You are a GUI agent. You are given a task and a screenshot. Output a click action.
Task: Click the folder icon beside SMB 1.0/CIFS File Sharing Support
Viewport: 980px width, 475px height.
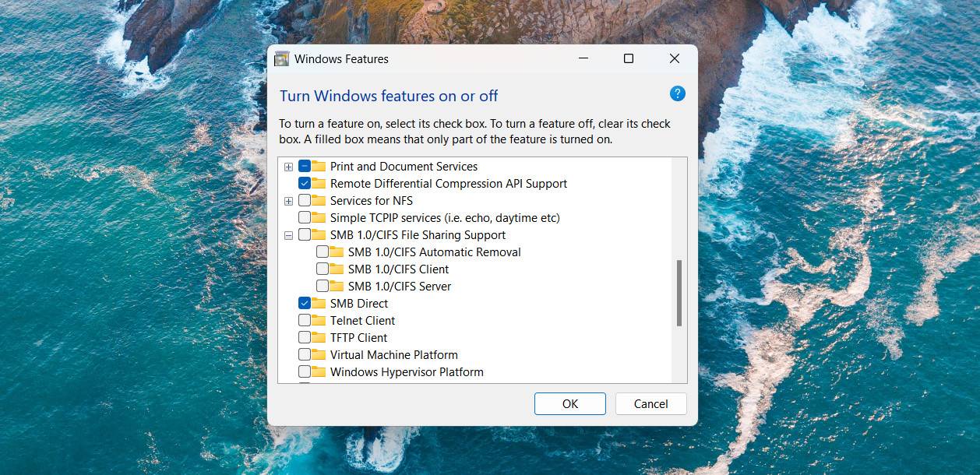(319, 234)
